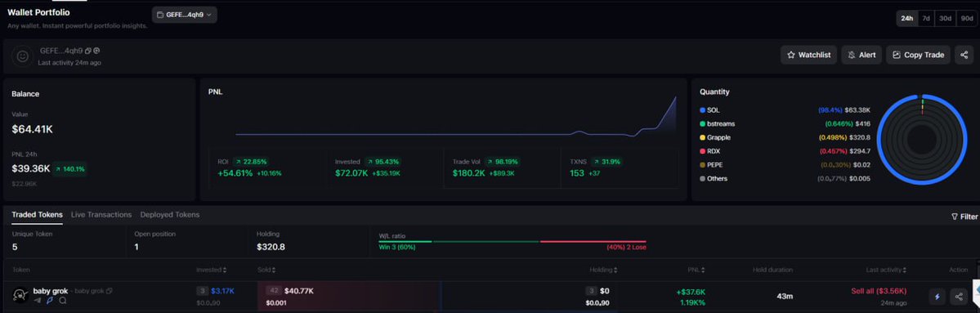The height and width of the screenshot is (313, 980).
Task: Copy the baby grok token address
Action: [109, 291]
